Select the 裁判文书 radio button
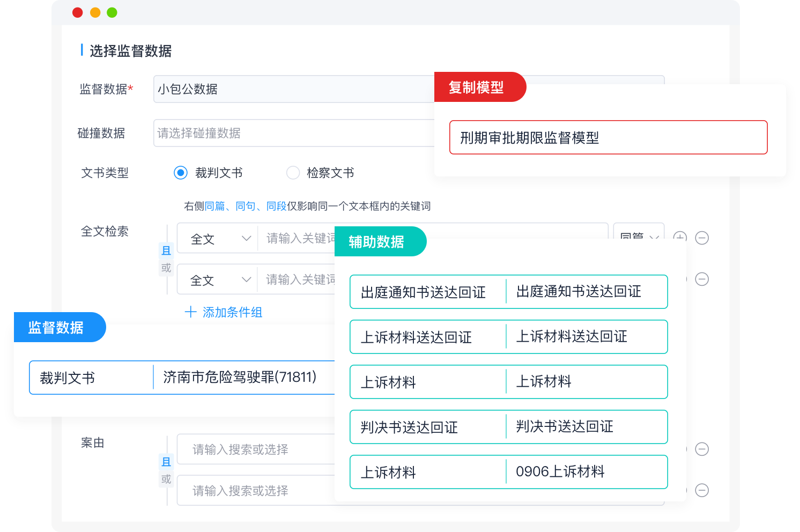 click(x=181, y=173)
